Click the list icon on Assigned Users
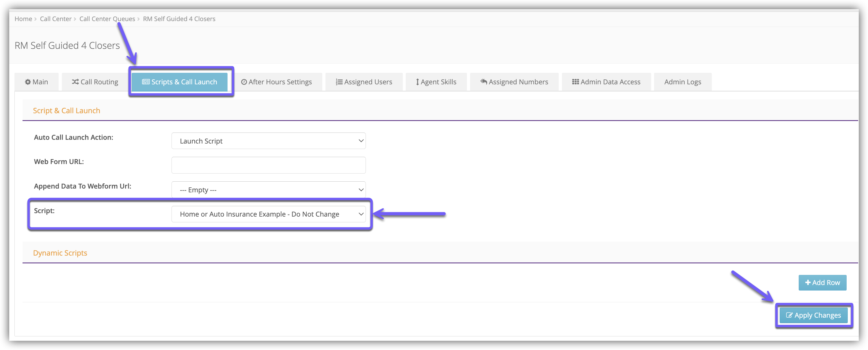The image size is (868, 350). pos(339,82)
